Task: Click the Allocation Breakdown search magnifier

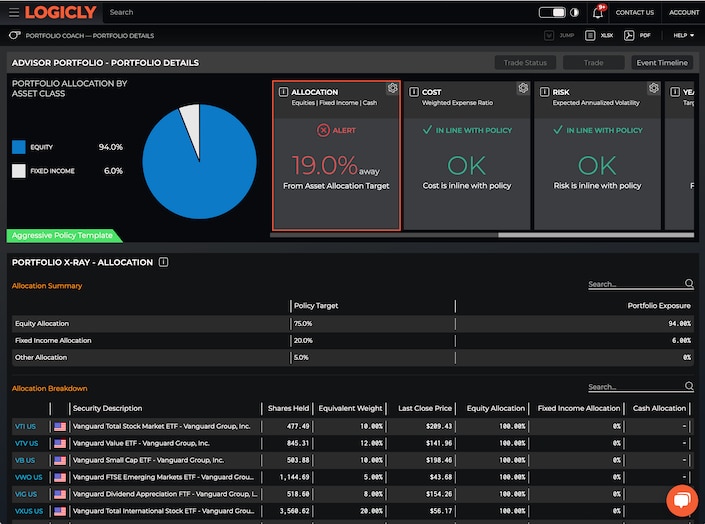Action: click(x=689, y=386)
